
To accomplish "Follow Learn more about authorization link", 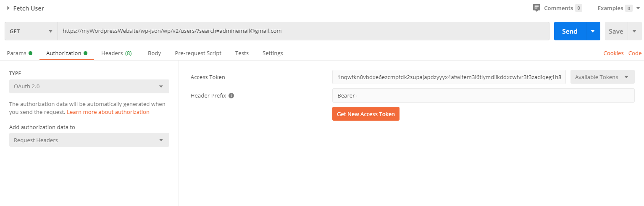I will pyautogui.click(x=108, y=112).
